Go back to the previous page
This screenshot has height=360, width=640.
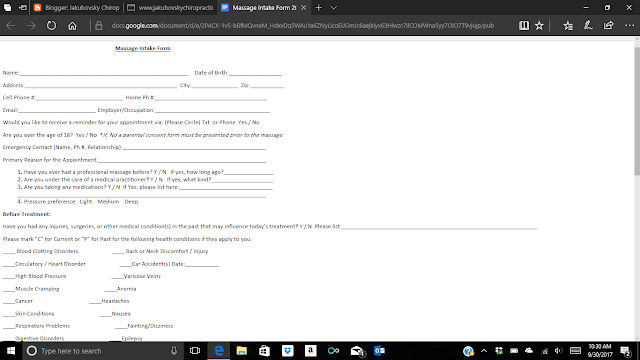click(11, 26)
